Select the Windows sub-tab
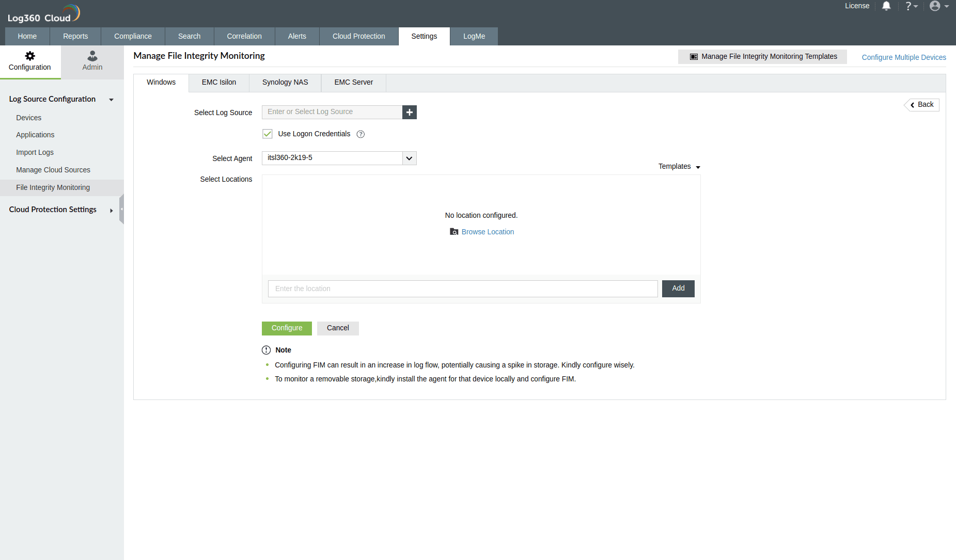This screenshot has width=956, height=560. tap(161, 83)
